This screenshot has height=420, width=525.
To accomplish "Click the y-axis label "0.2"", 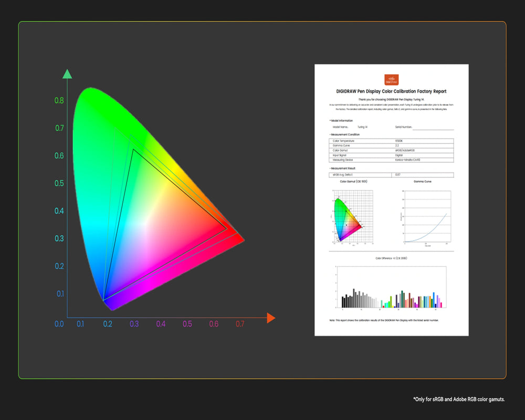I will click(x=59, y=266).
